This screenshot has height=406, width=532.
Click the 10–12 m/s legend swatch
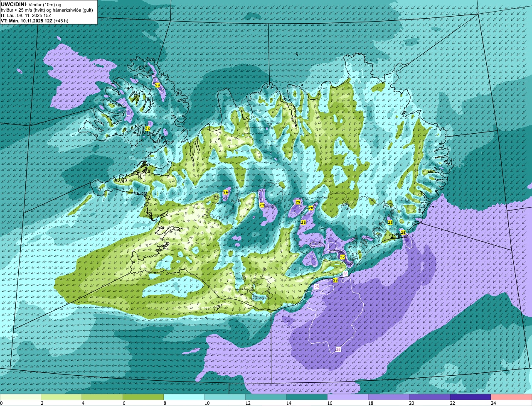coord(225,397)
